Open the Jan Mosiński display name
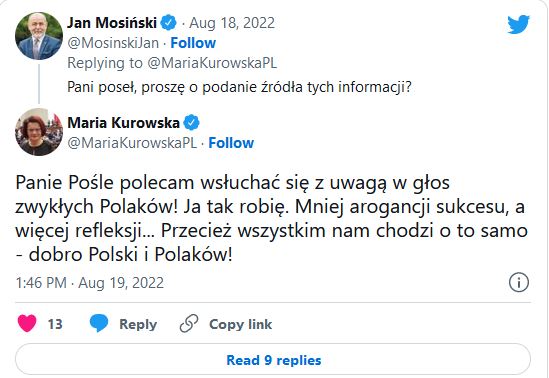 [112, 23]
